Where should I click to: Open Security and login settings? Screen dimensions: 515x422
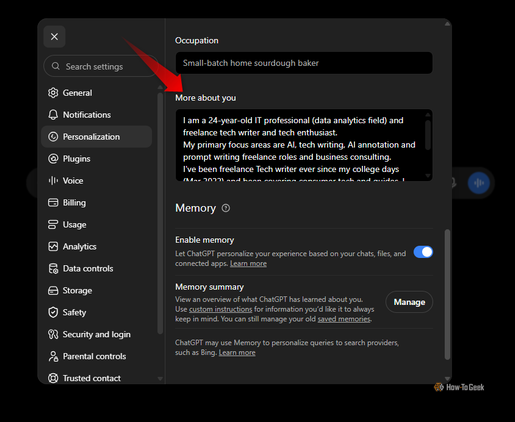click(x=96, y=334)
